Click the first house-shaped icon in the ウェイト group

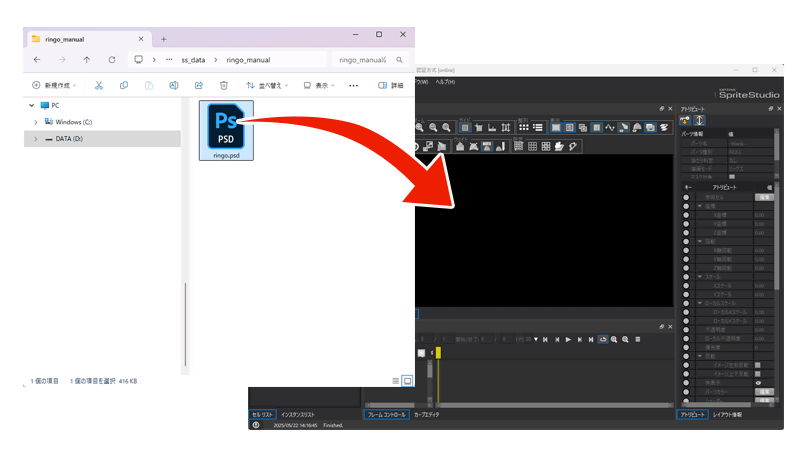click(460, 146)
